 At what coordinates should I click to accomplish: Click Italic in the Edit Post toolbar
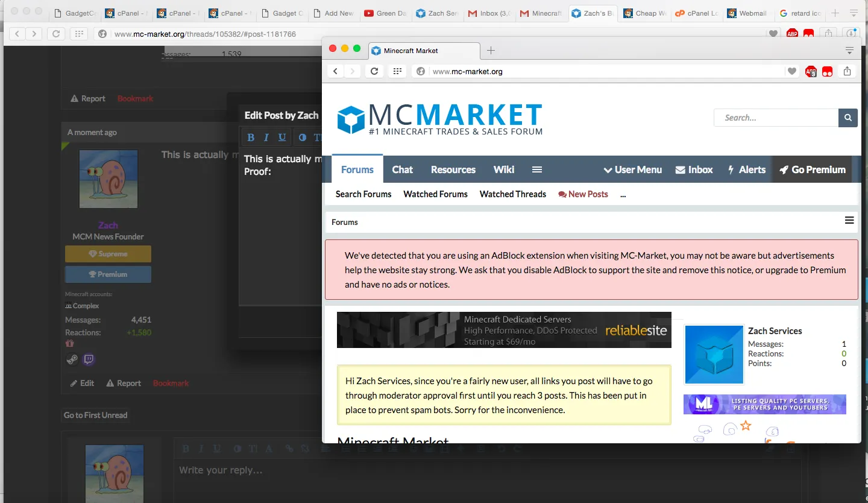click(266, 138)
